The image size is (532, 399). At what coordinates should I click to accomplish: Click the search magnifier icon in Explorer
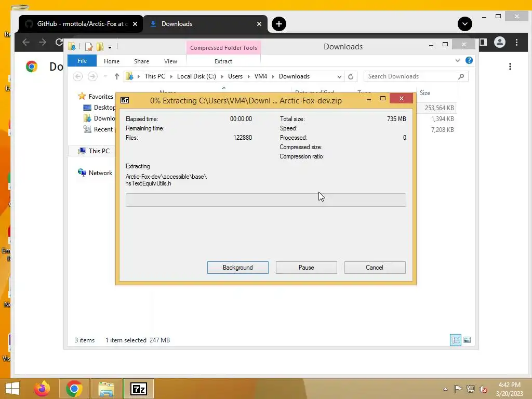461,76
